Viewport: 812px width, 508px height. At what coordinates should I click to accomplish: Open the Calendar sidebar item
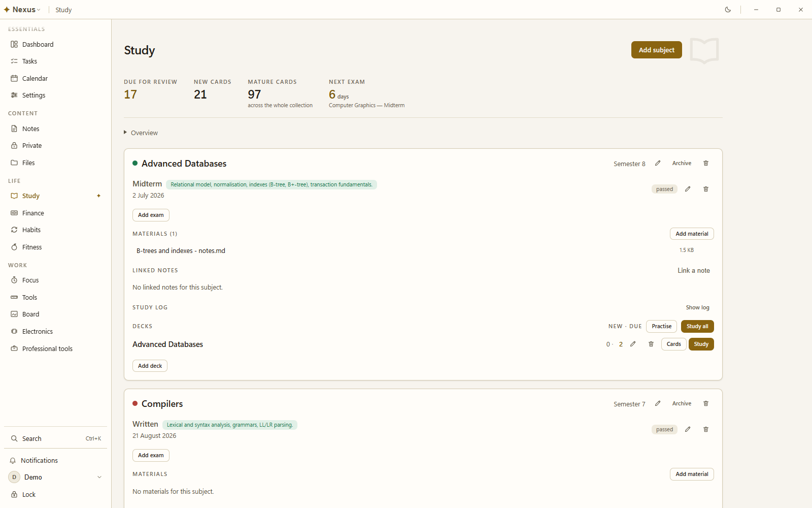point(55,78)
